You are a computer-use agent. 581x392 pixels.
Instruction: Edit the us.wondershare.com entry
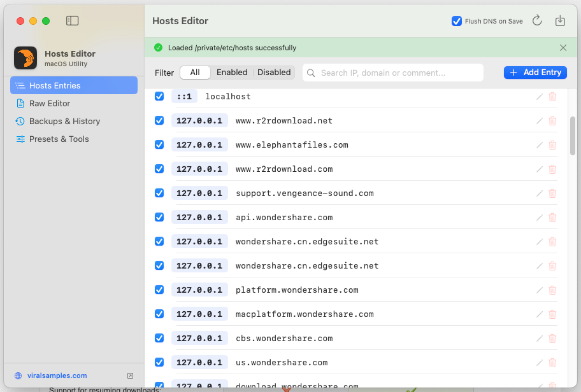tap(540, 363)
